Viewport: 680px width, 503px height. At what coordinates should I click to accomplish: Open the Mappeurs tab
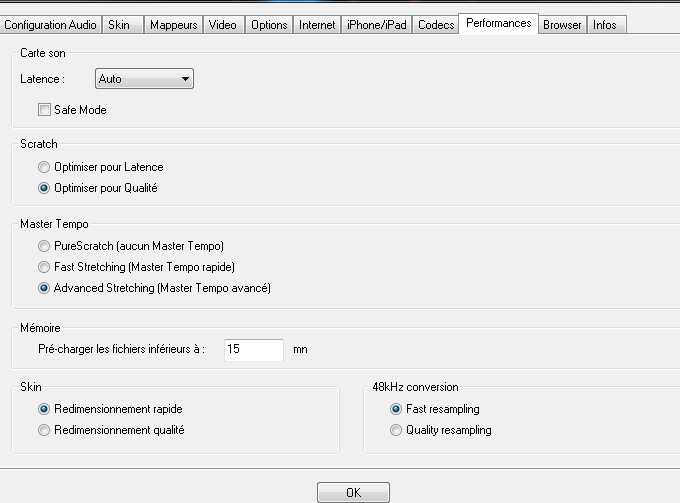click(173, 25)
